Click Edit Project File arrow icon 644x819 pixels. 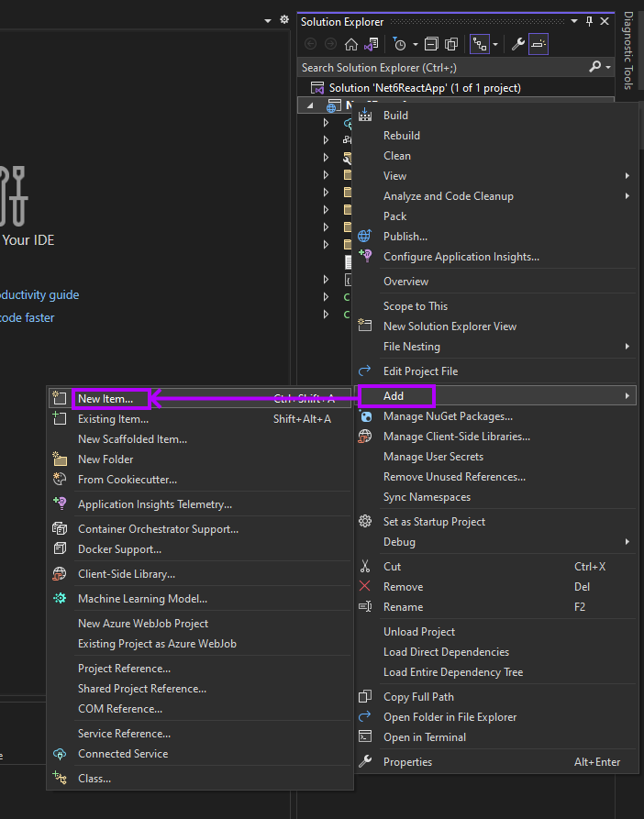pos(364,371)
